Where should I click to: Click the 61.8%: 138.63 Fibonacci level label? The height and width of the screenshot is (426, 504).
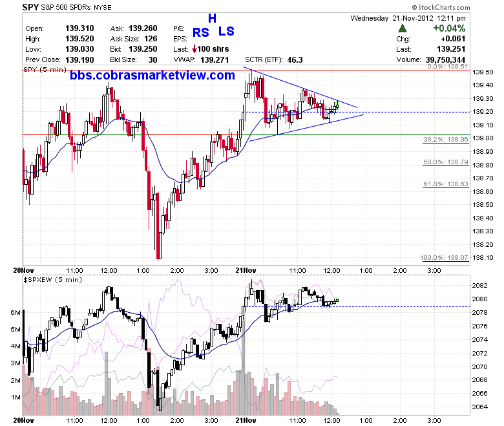(445, 184)
